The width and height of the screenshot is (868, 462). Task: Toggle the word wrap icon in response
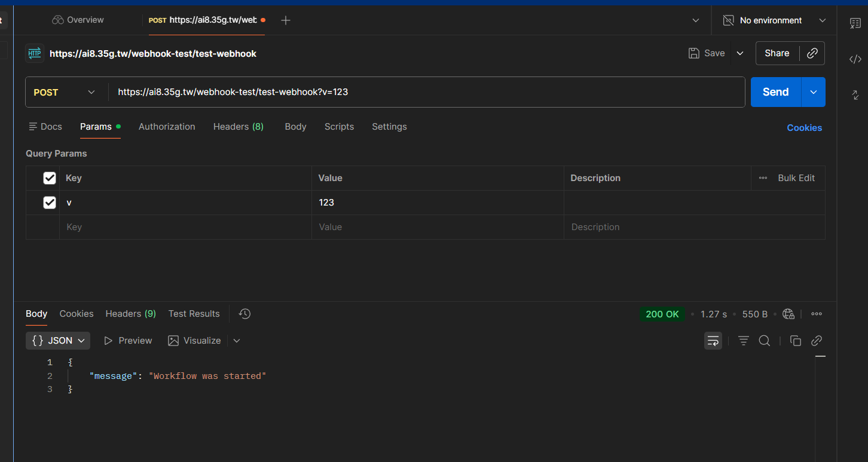tap(713, 341)
